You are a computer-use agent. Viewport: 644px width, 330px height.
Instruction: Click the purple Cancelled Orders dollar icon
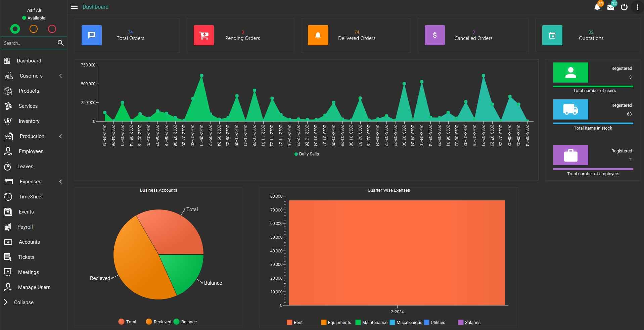[x=434, y=35]
